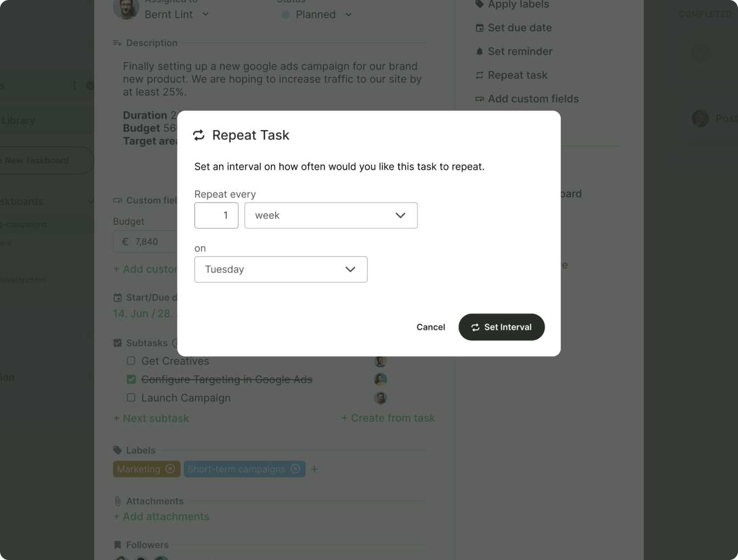Check the Get Creatives subtask checkbox
Screen dimensions: 738x560
(x=131, y=361)
